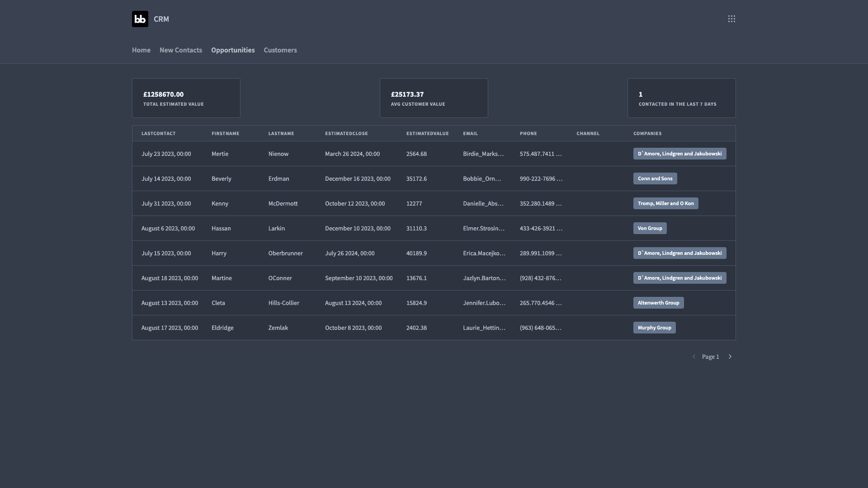Select first name cell 'Beverly'
This screenshot has width=868, height=488.
coord(222,178)
